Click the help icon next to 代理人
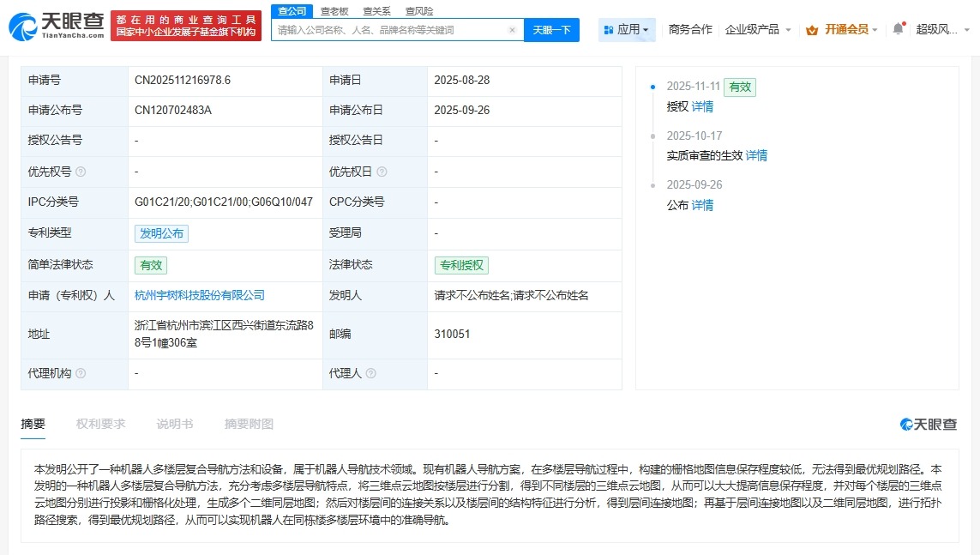This screenshot has width=980, height=555. click(x=370, y=373)
